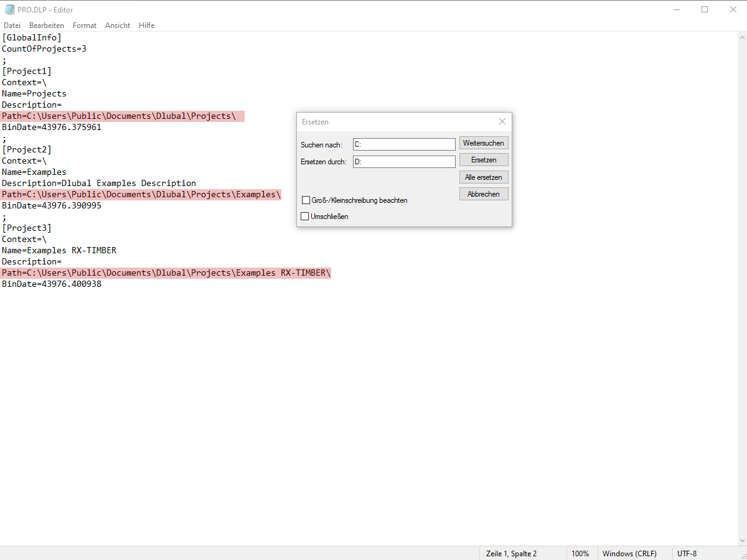The width and height of the screenshot is (747, 560).
Task: Maximize the Editor window
Action: (704, 9)
